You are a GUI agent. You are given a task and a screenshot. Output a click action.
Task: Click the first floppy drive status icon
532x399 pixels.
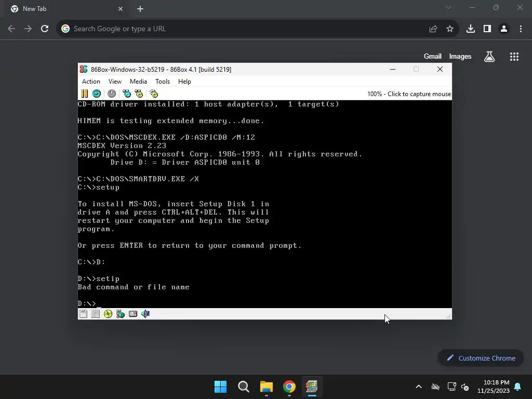coord(83,314)
